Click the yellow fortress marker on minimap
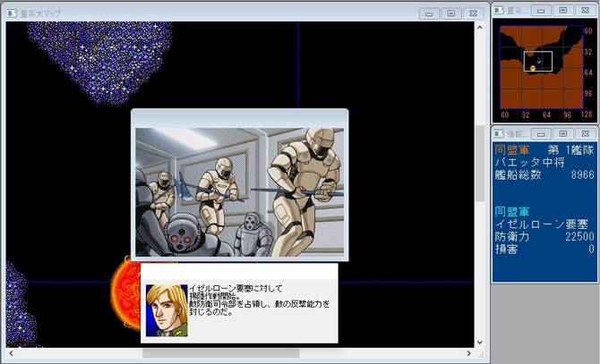Image resolution: width=600 pixels, height=364 pixels. pyautogui.click(x=533, y=68)
